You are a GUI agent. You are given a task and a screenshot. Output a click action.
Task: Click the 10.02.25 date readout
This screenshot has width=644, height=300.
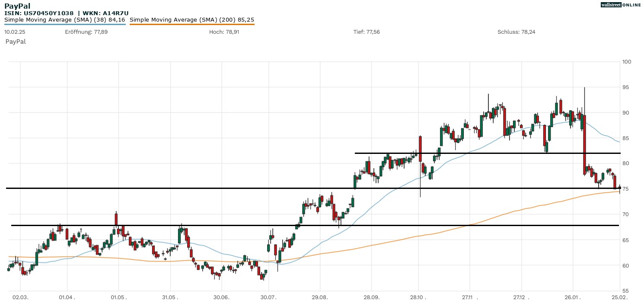(14, 32)
